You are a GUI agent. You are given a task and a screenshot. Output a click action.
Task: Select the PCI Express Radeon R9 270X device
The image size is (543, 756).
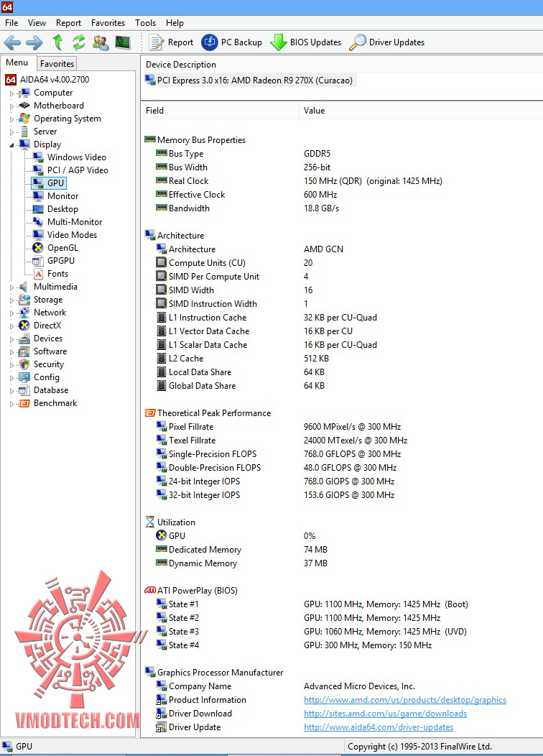point(249,80)
